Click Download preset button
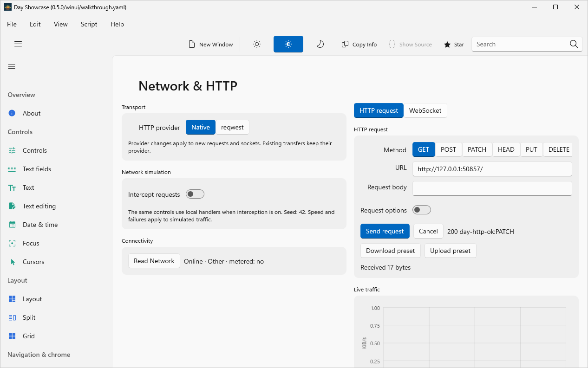 pyautogui.click(x=391, y=251)
